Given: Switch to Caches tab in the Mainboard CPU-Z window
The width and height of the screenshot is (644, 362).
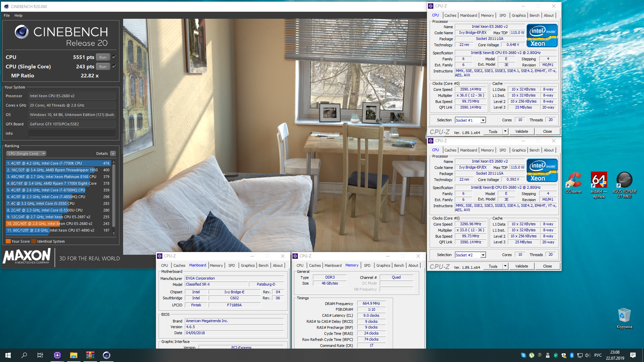Looking at the screenshot, I should [x=179, y=265].
